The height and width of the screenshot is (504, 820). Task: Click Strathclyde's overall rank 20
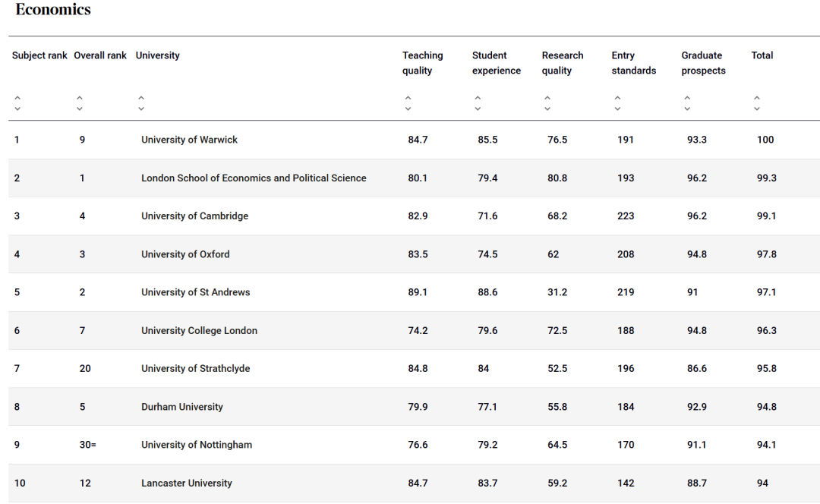click(x=85, y=369)
